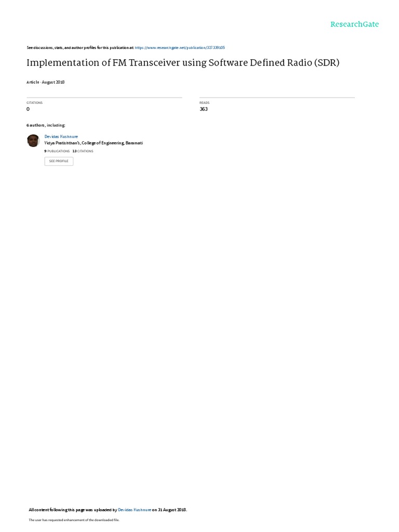Click the Article August 2018 label

[x=46, y=82]
